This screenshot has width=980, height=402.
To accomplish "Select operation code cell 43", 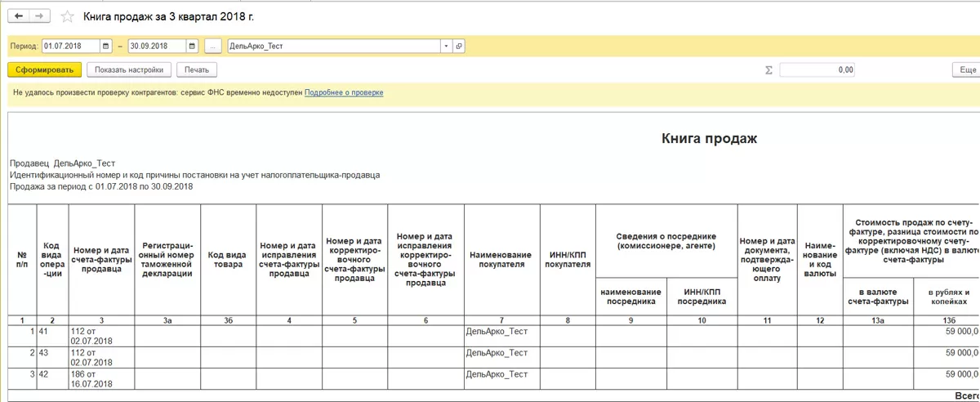I will coord(53,357).
